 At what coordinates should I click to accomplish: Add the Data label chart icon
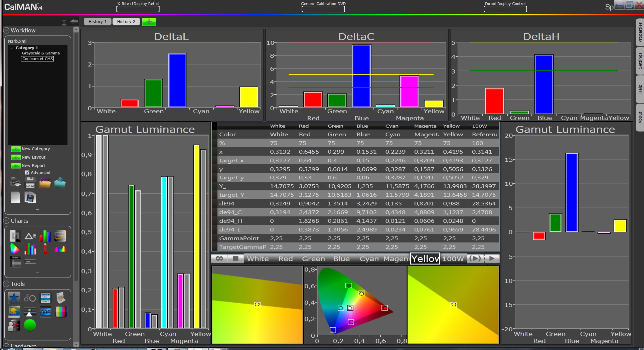(30, 261)
